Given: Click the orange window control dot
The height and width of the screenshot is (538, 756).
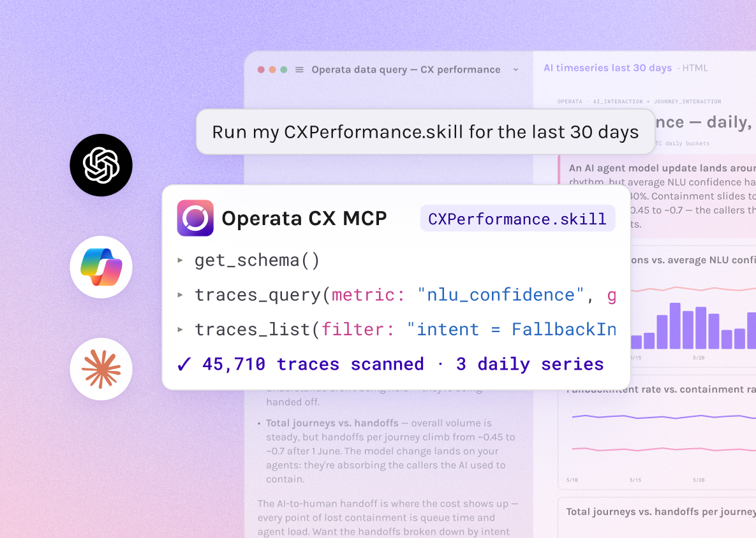Looking at the screenshot, I should [x=272, y=70].
